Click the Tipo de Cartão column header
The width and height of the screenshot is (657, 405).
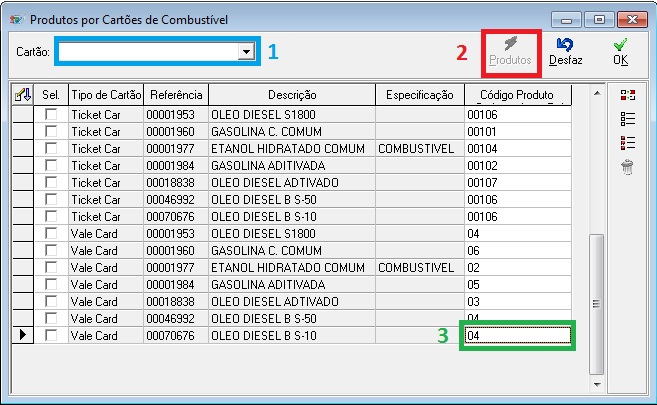106,94
